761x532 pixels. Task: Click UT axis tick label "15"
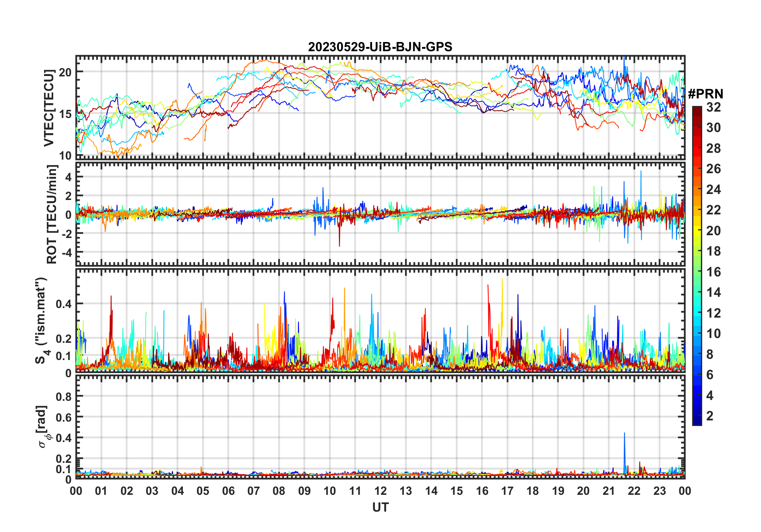[x=457, y=491]
